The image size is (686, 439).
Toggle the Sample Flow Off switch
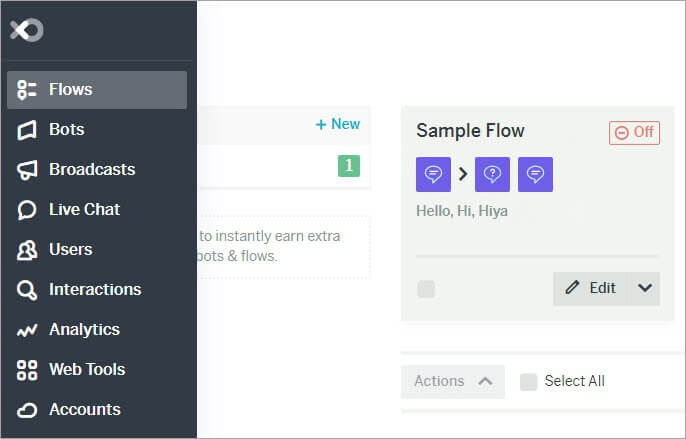634,132
